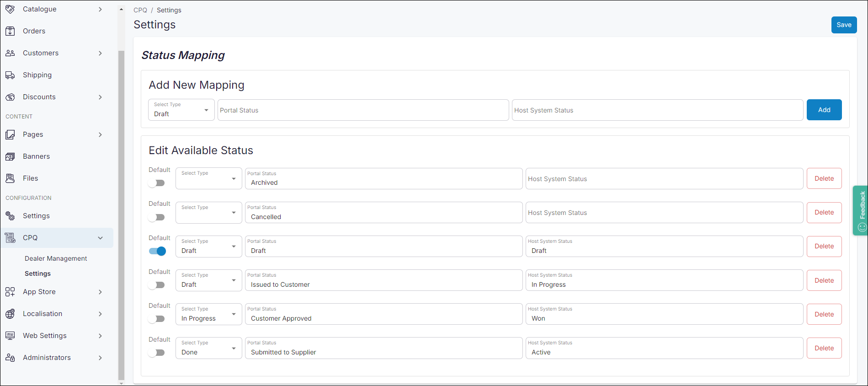Open the Feedback smiley tab

[x=861, y=210]
